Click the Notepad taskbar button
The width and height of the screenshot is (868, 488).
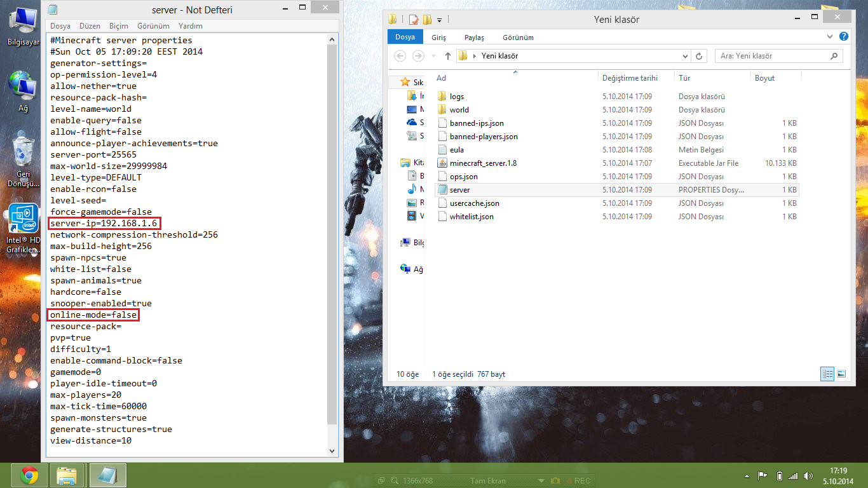click(x=107, y=475)
